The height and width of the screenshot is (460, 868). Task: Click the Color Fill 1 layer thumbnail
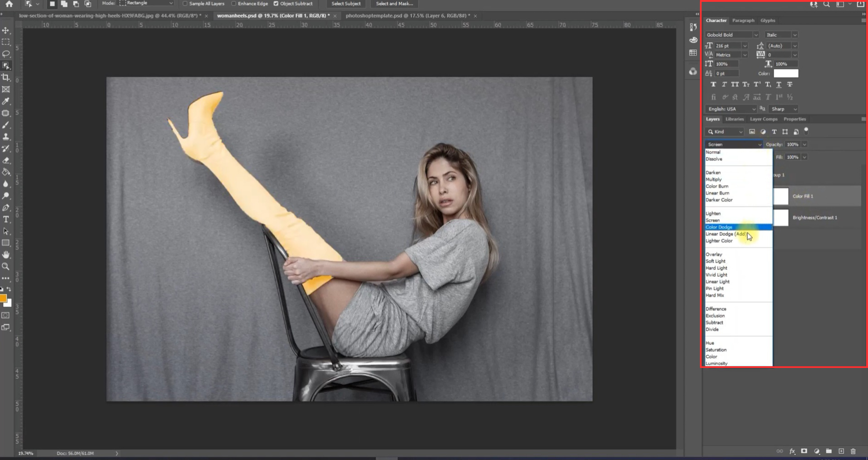[x=781, y=196]
